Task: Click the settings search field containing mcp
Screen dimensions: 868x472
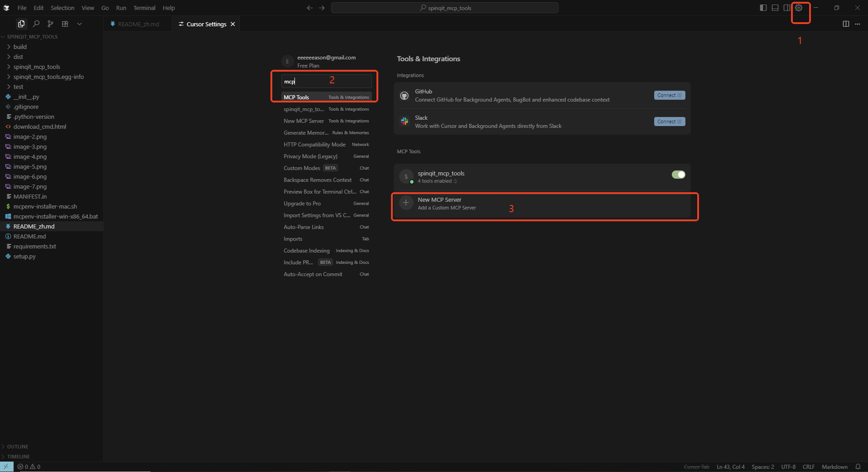Action: pos(326,81)
